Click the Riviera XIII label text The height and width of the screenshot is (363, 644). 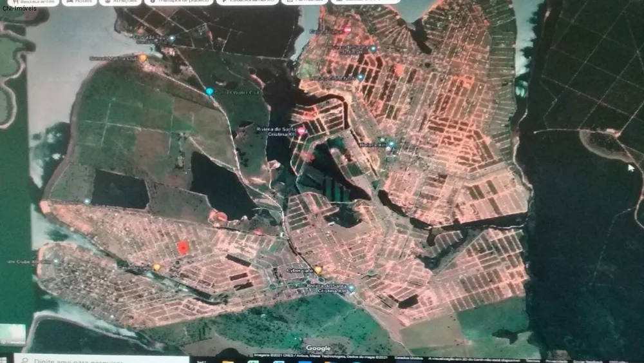[372, 144]
